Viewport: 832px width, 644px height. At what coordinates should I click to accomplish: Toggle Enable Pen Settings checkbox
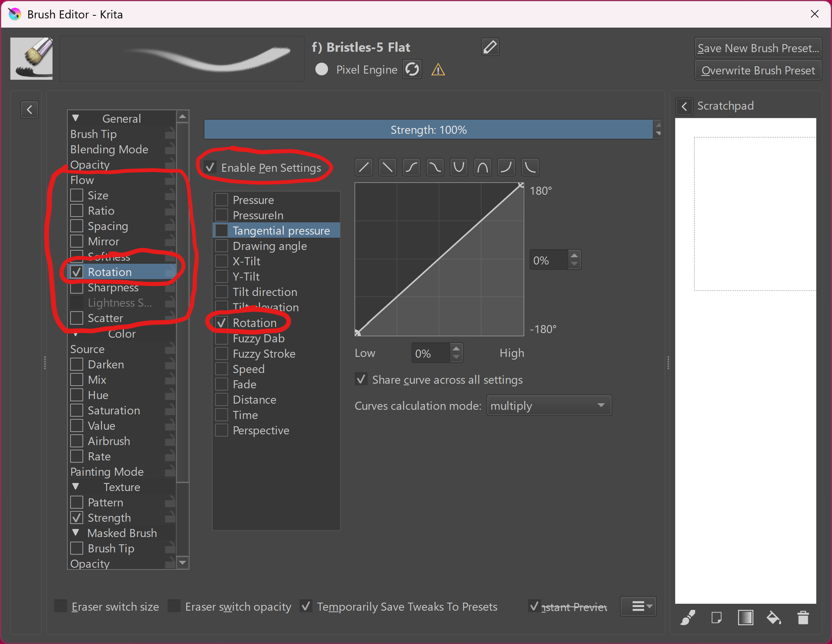(x=210, y=168)
